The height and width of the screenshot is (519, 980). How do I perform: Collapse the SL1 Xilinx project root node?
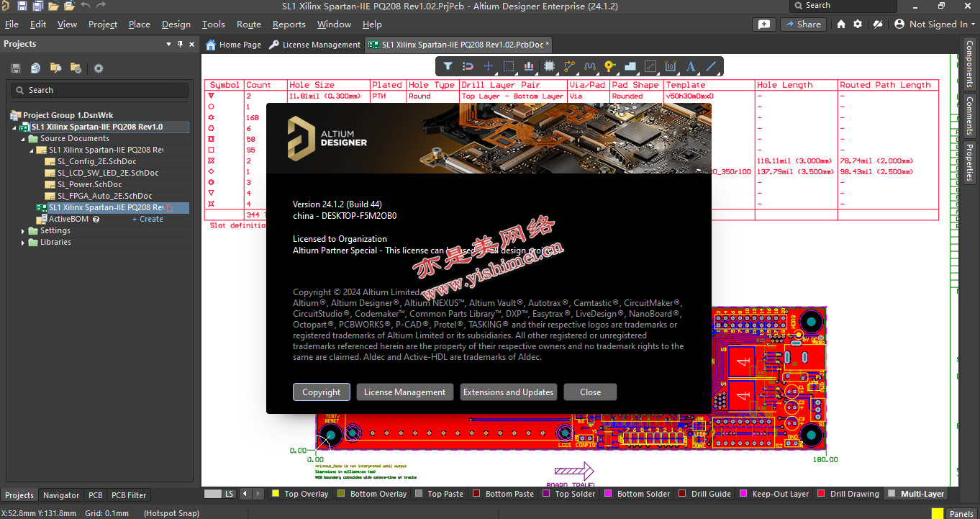tap(14, 127)
